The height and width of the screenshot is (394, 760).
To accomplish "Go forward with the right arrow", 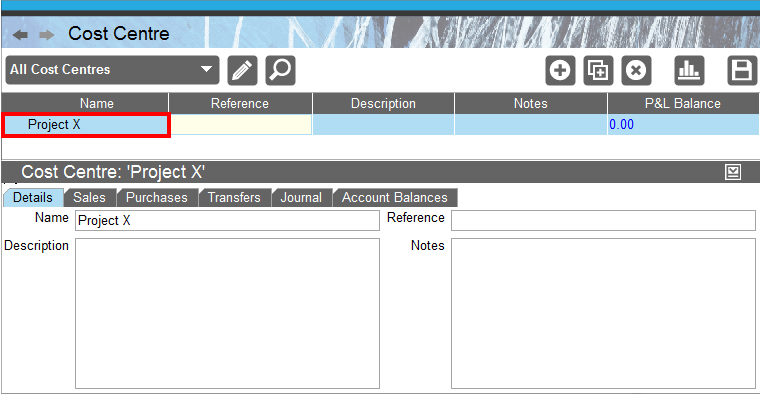I will [x=47, y=35].
